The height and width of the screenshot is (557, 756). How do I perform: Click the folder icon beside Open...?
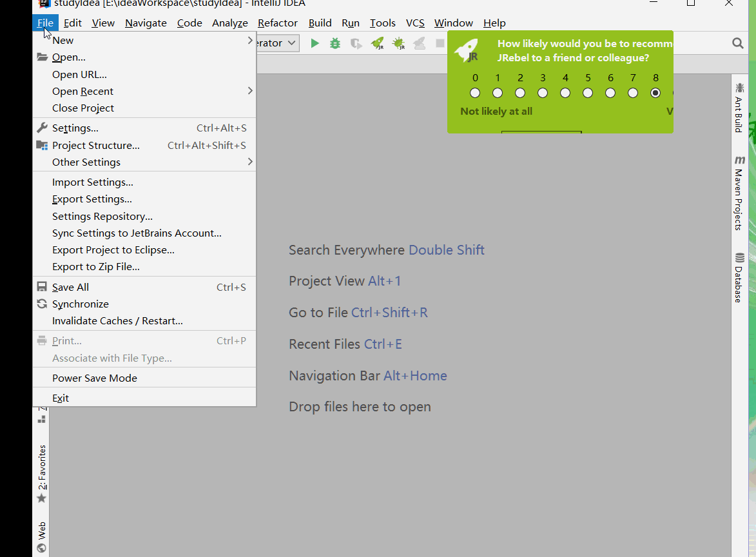(x=43, y=57)
